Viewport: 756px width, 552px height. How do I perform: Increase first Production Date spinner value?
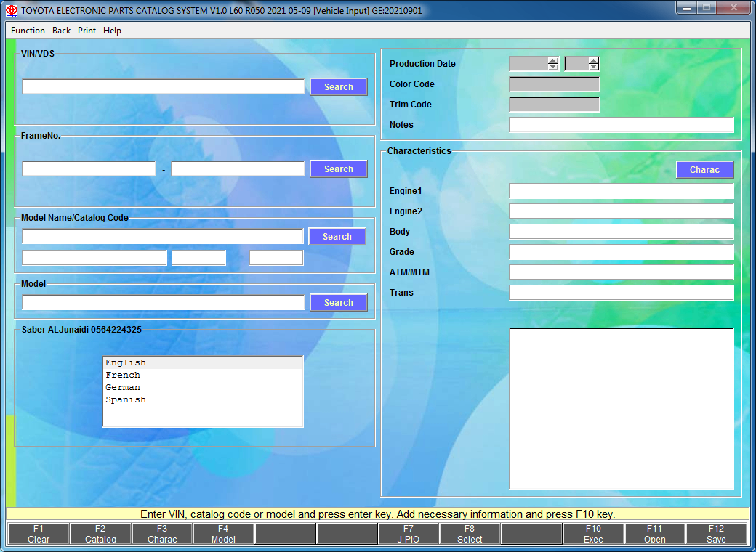tap(552, 60)
